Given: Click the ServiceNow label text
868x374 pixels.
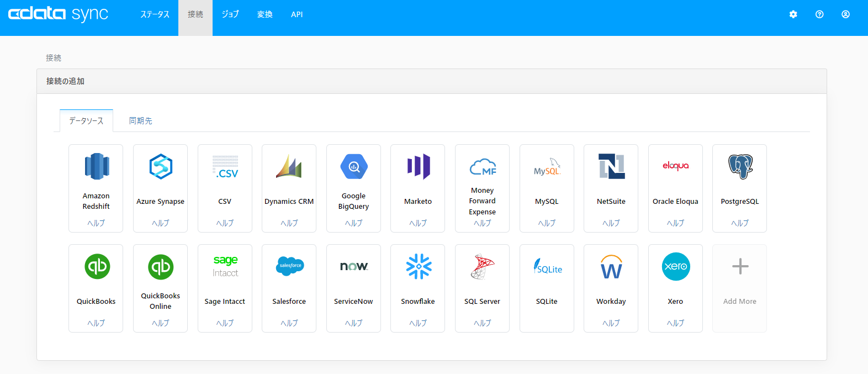Looking at the screenshot, I should 353,302.
